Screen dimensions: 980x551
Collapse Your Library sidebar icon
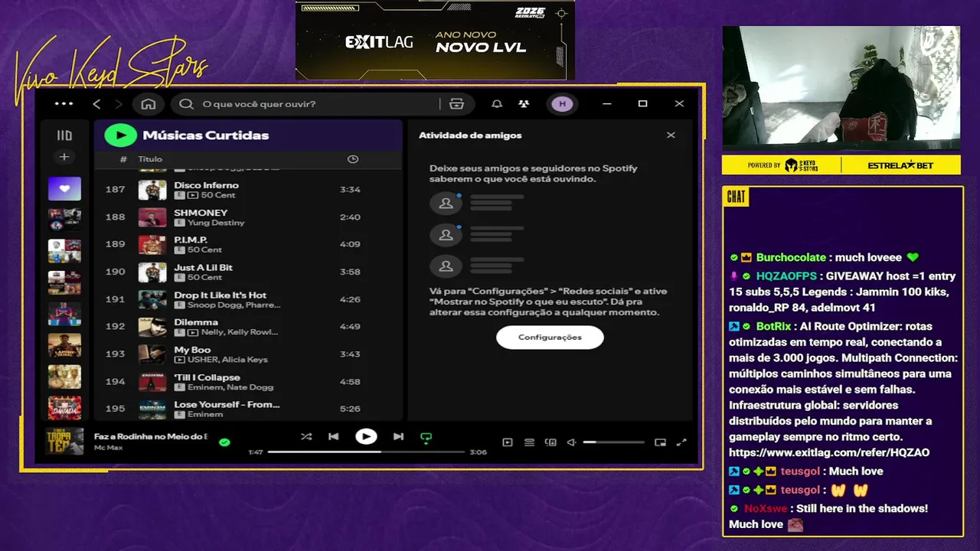(x=64, y=135)
